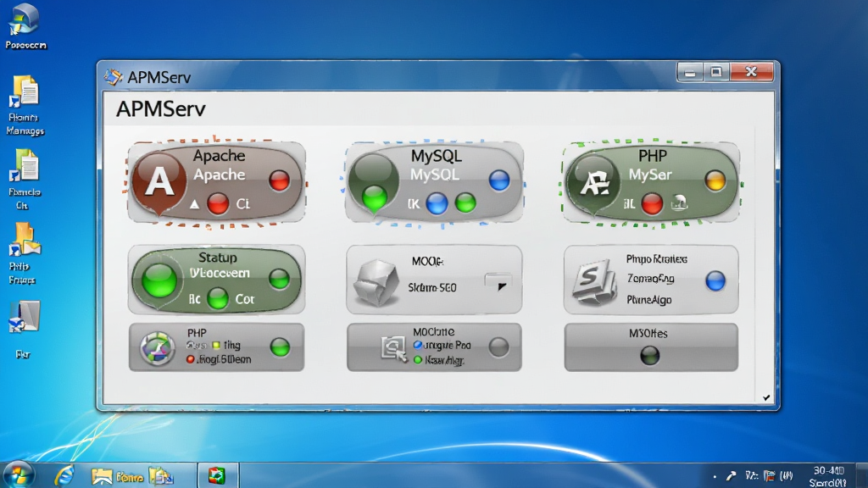Click the stylized S logo icon

(x=594, y=282)
